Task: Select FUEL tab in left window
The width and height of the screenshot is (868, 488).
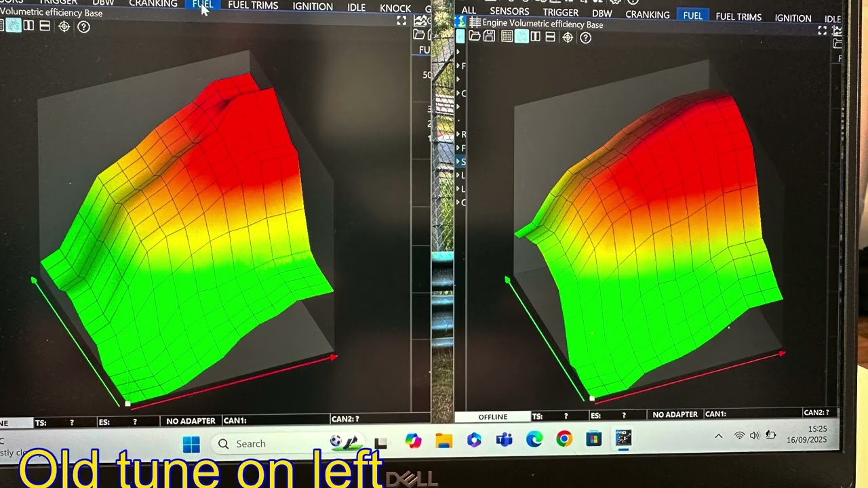Action: (x=203, y=5)
